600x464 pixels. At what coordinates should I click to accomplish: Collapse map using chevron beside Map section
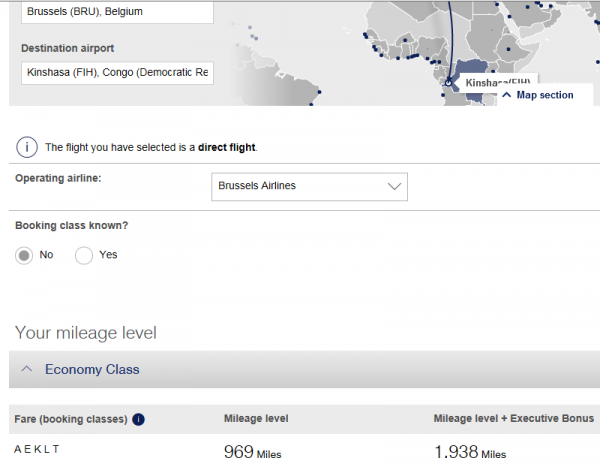(x=507, y=95)
